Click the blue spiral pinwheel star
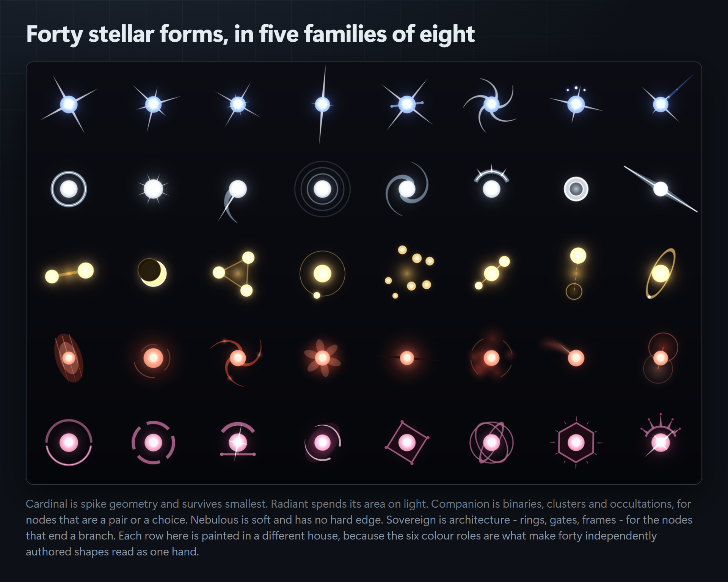Viewport: 728px width, 582px height. pos(491,104)
